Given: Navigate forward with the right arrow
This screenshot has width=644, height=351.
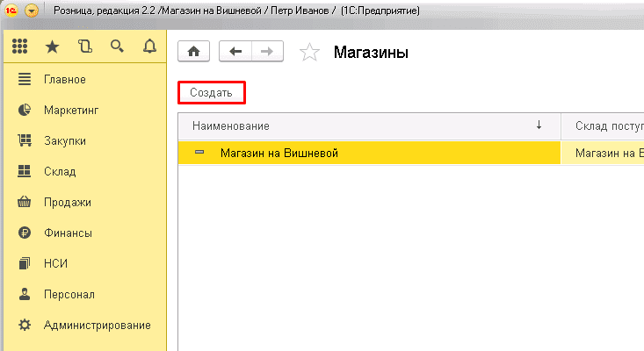Looking at the screenshot, I should click(267, 52).
